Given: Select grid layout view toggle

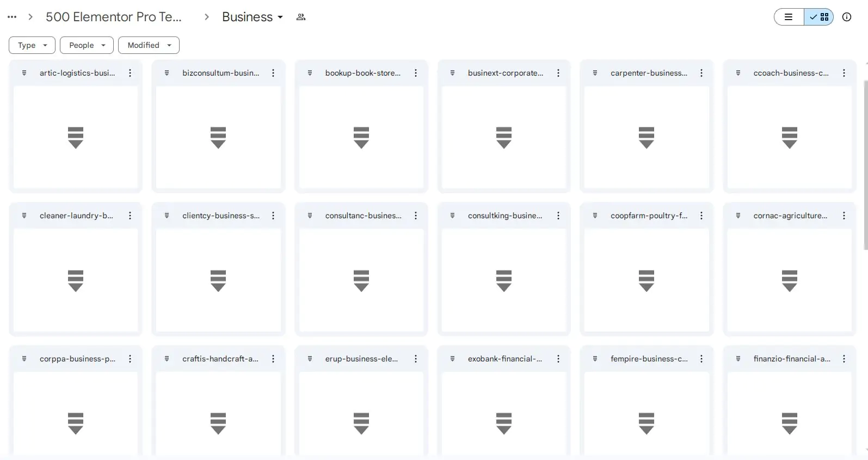Looking at the screenshot, I should pyautogui.click(x=819, y=17).
